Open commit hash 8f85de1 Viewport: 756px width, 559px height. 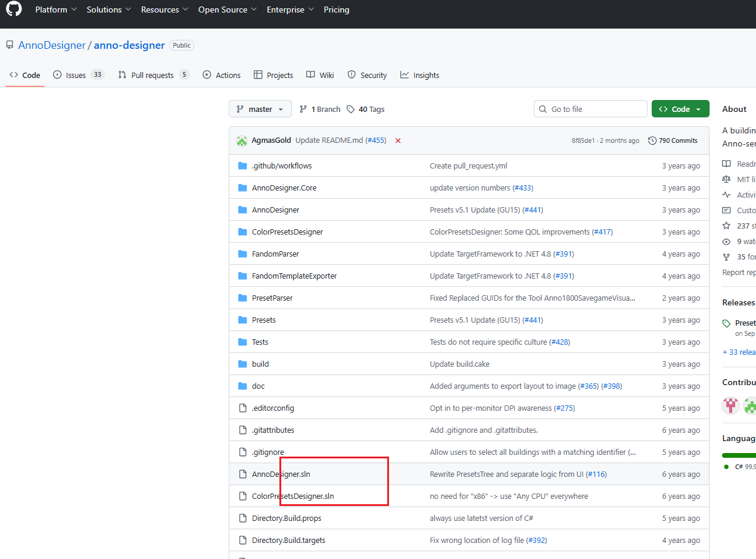click(583, 141)
